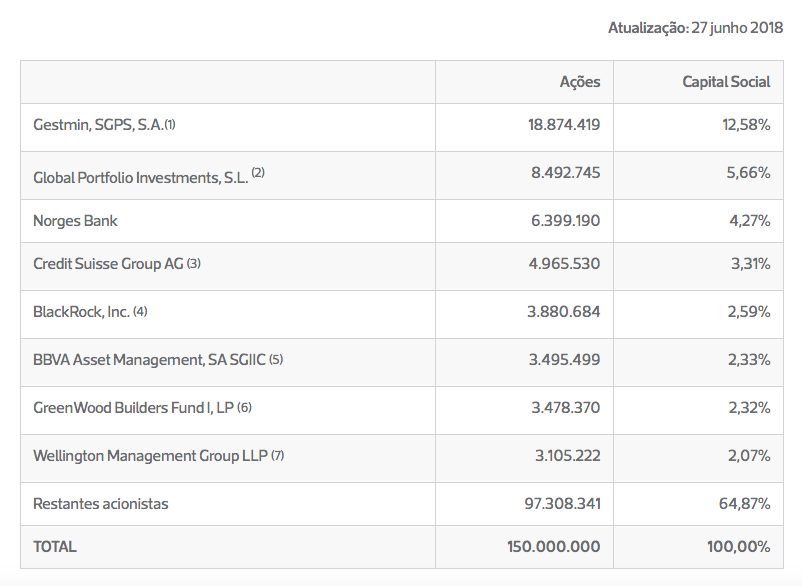The image size is (802, 586).
Task: Click the 'Atualização: 27 junho 2018' date text
Action: point(695,28)
